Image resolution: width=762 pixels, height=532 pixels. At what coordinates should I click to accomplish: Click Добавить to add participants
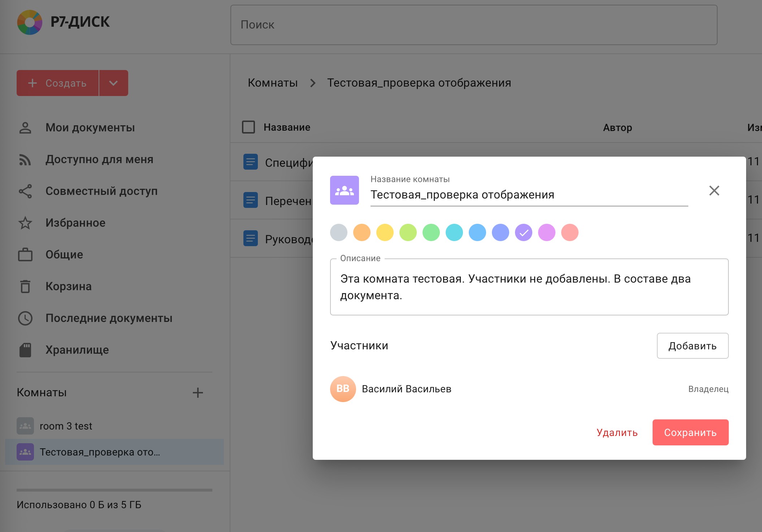[x=692, y=346]
